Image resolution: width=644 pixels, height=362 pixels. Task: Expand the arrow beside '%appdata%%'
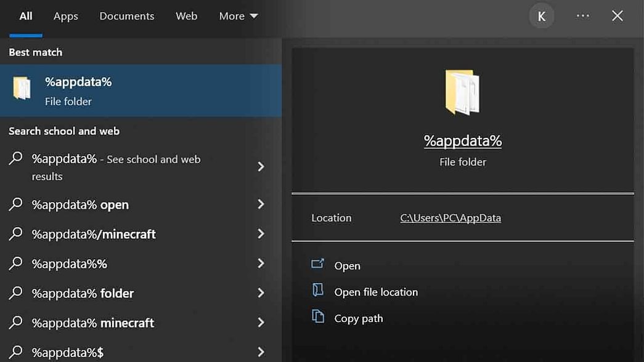[x=261, y=263]
